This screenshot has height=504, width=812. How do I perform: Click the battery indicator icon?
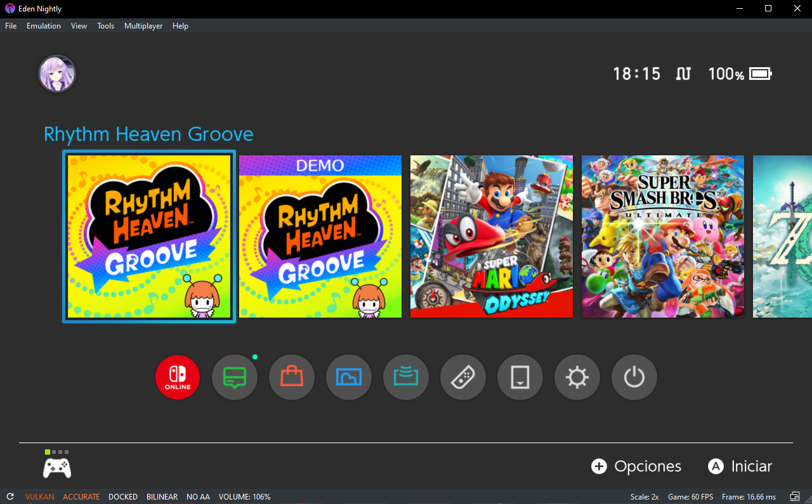point(761,74)
